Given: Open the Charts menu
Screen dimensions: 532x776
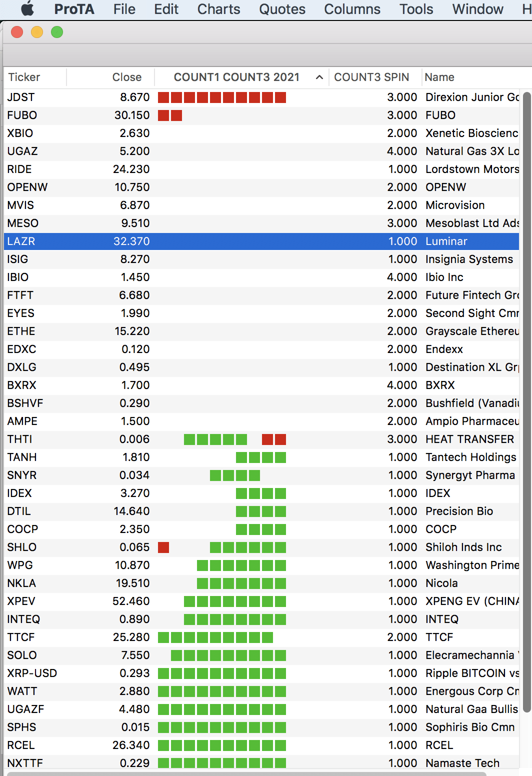Looking at the screenshot, I should (x=218, y=9).
